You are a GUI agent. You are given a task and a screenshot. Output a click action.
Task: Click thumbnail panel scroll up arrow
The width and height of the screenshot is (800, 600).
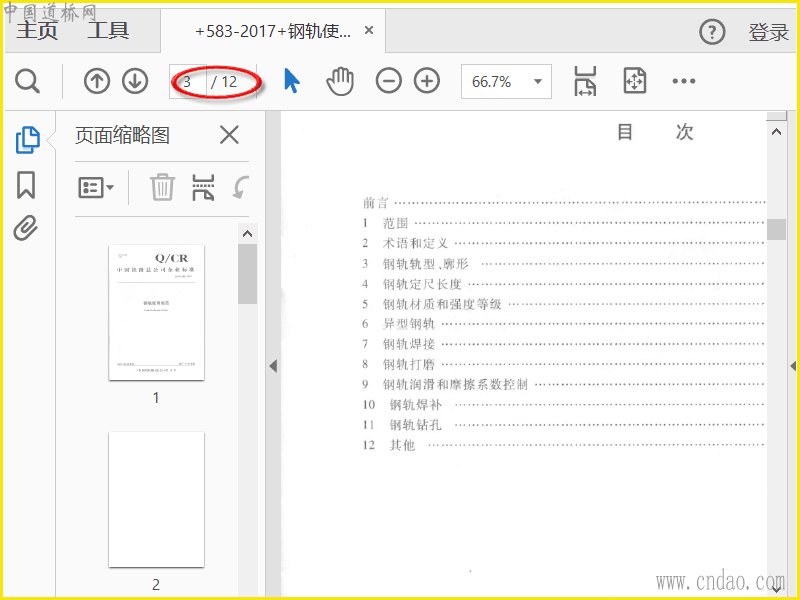tap(247, 234)
